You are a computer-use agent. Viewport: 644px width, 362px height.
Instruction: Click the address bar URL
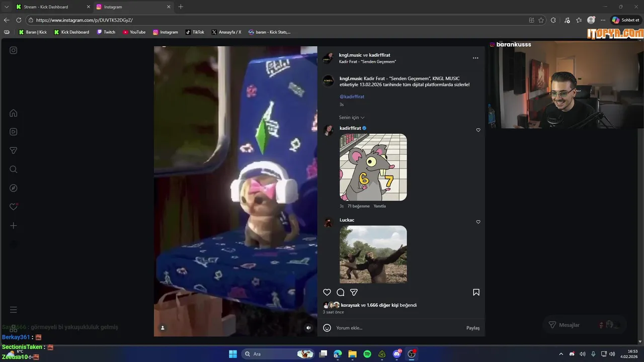[x=85, y=20]
